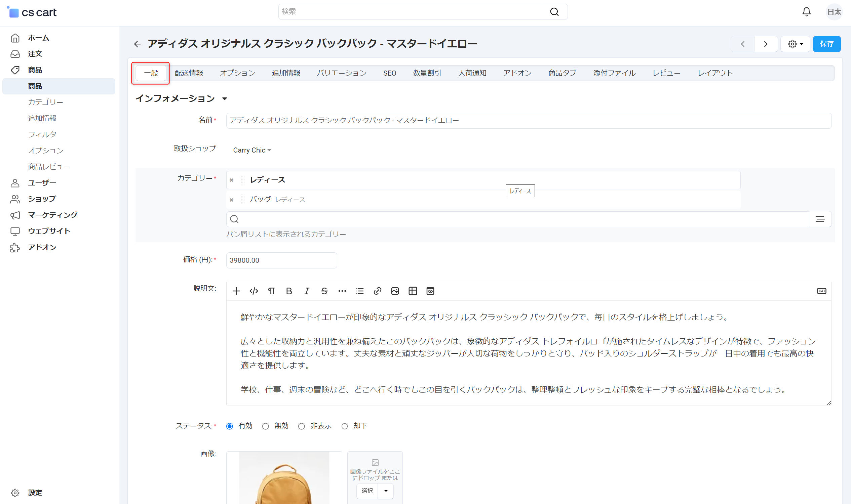Open HTML source code view icon
Screen dimensions: 851x504
(254, 291)
